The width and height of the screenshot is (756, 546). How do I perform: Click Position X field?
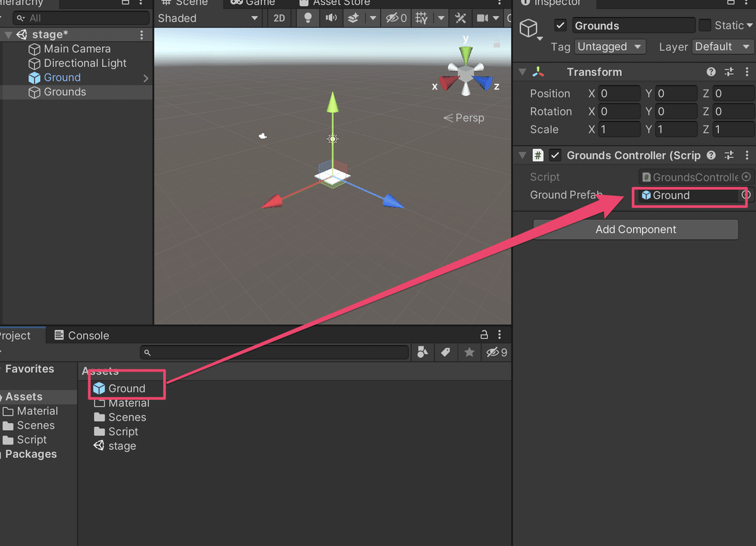(619, 94)
